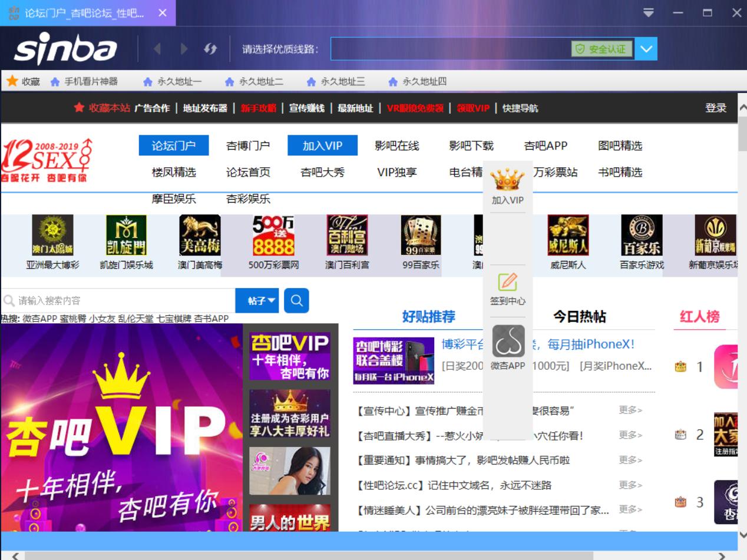
Task: Click the 12SEX site logo
Action: 47,160
